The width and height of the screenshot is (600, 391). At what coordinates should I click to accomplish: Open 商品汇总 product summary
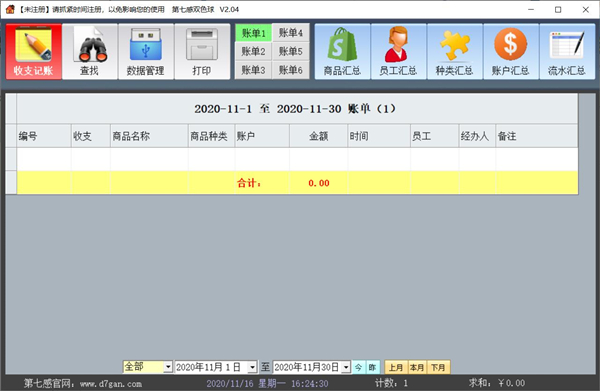pyautogui.click(x=342, y=52)
